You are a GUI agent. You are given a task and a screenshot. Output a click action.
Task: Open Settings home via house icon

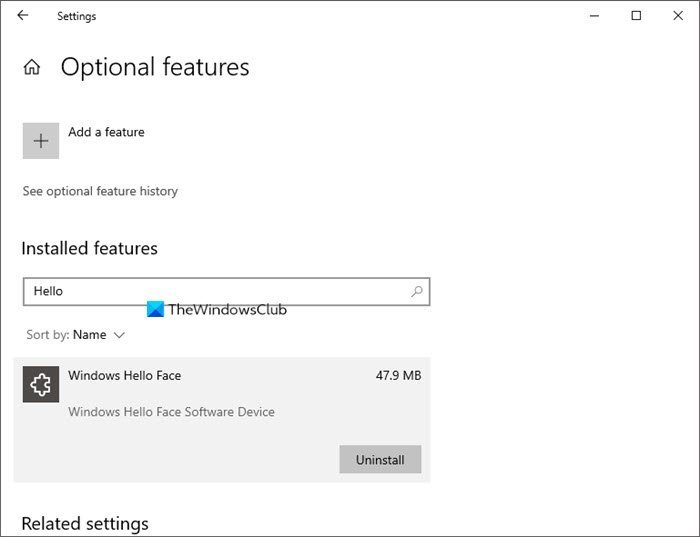pos(32,67)
